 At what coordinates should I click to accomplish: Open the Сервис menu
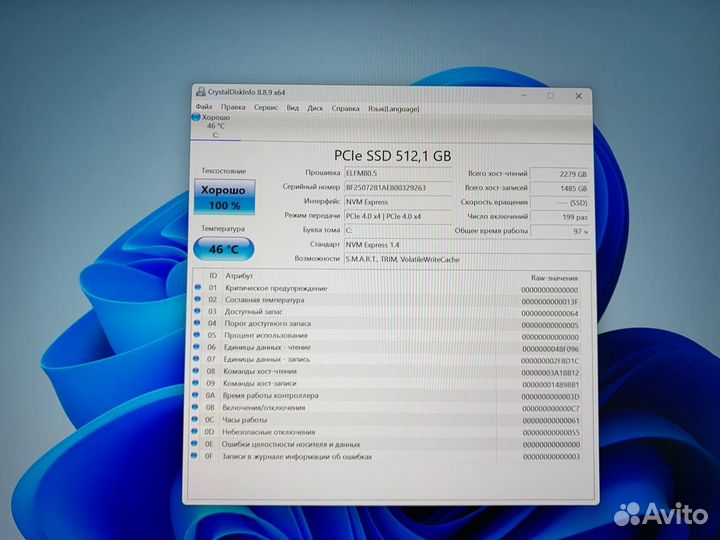coord(266,107)
